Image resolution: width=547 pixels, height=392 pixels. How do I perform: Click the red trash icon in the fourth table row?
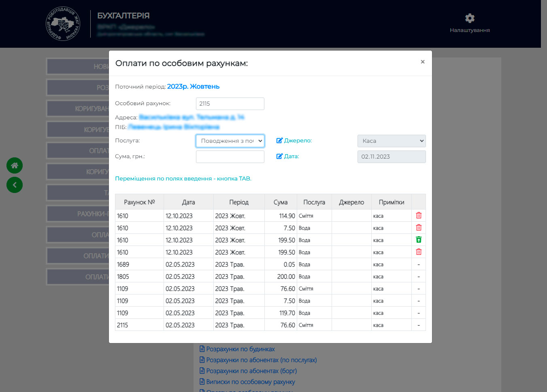coord(419,252)
